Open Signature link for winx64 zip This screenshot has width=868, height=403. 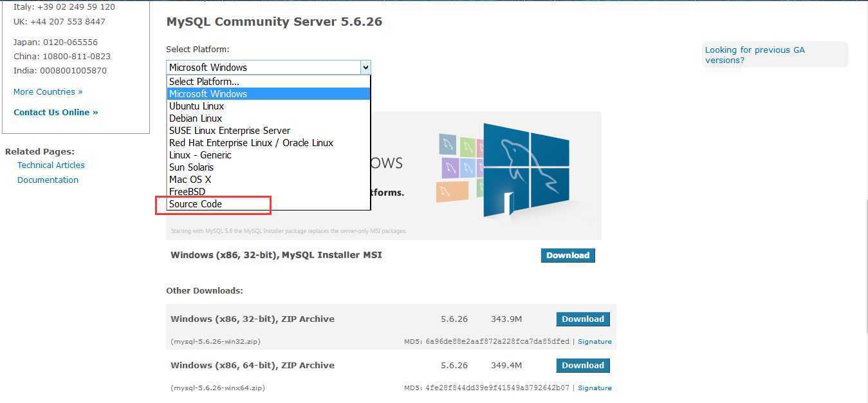[x=595, y=388]
